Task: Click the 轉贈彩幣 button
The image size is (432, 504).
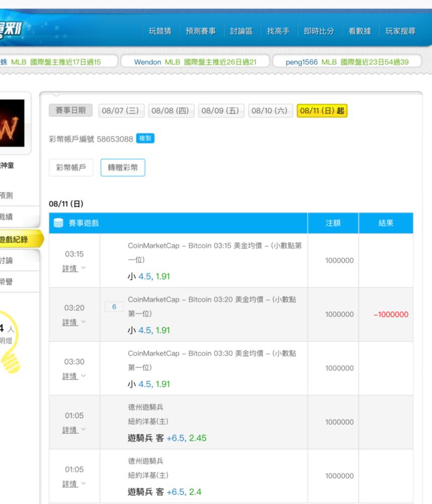Action: click(123, 168)
